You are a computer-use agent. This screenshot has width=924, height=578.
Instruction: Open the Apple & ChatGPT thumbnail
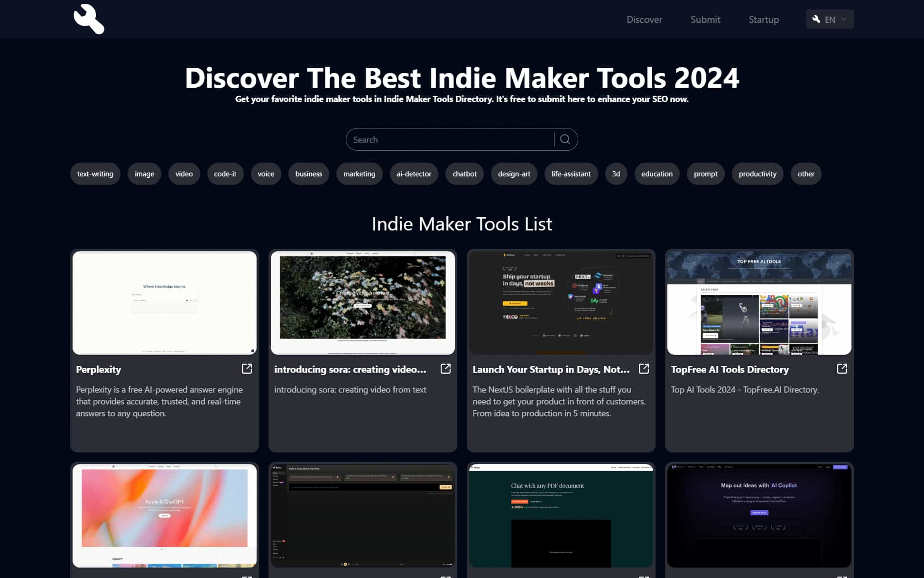click(165, 515)
